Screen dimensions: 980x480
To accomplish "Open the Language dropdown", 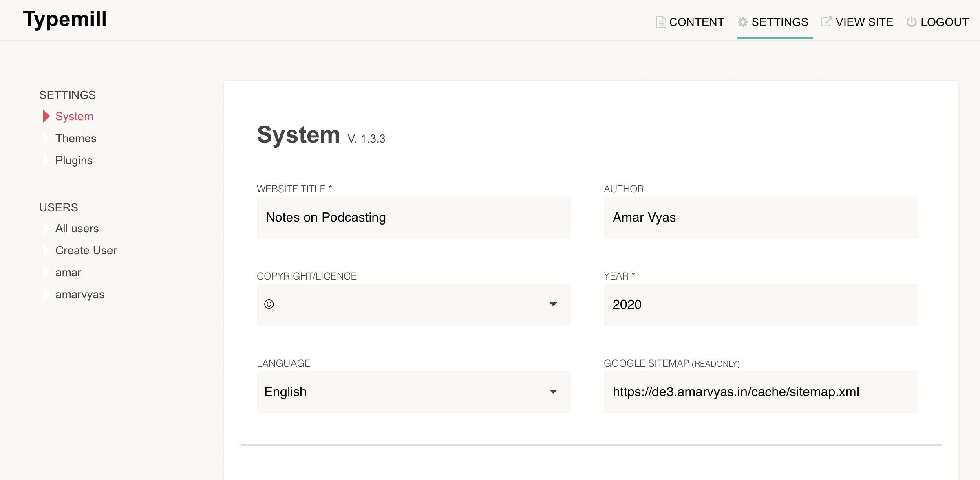I will [x=414, y=392].
